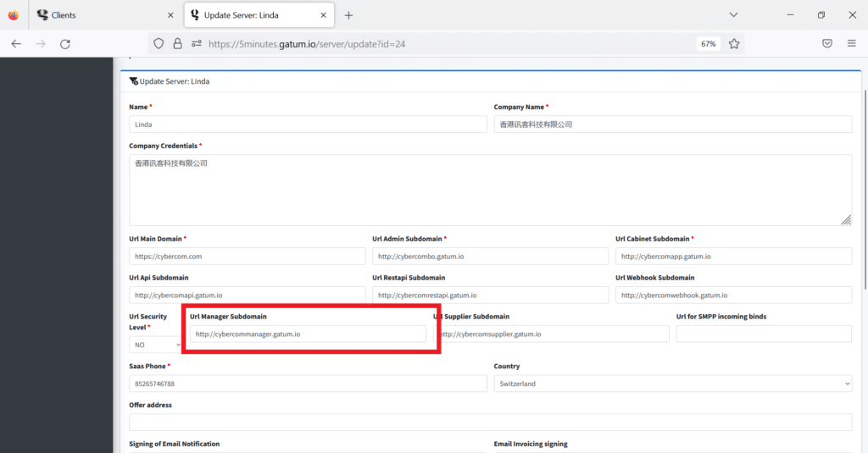Click the Url Cabinet Subdomain field
This screenshot has height=453, width=868.
[733, 256]
